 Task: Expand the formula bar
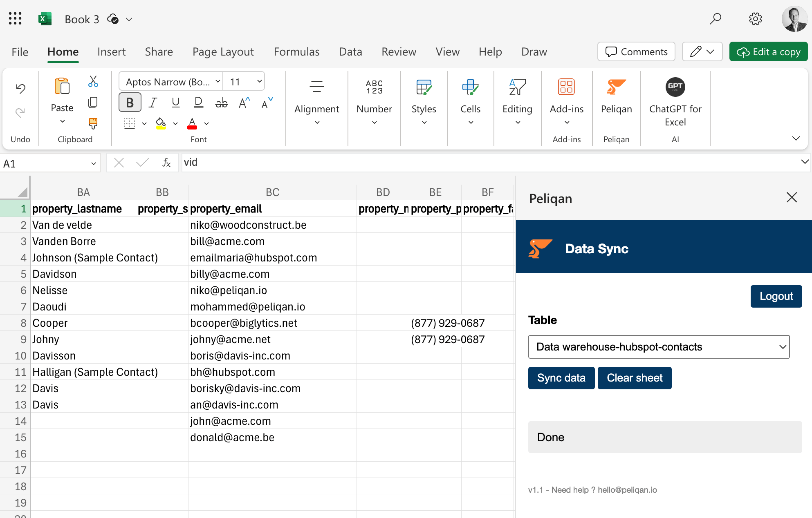805,162
